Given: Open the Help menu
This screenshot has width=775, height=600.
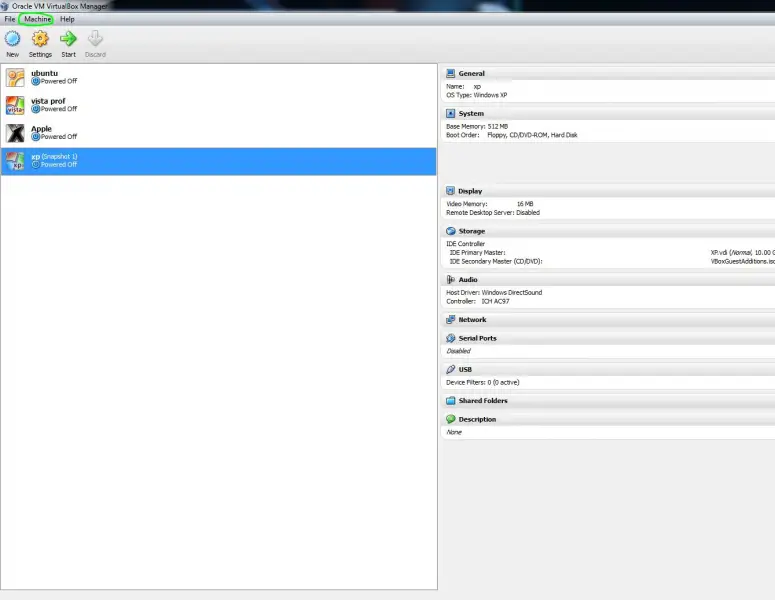Looking at the screenshot, I should click(67, 19).
